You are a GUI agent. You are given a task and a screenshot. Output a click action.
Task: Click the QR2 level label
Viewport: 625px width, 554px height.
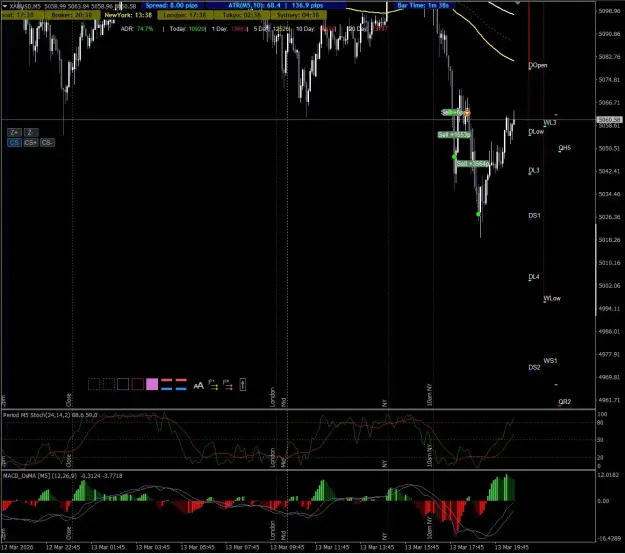[x=564, y=402]
